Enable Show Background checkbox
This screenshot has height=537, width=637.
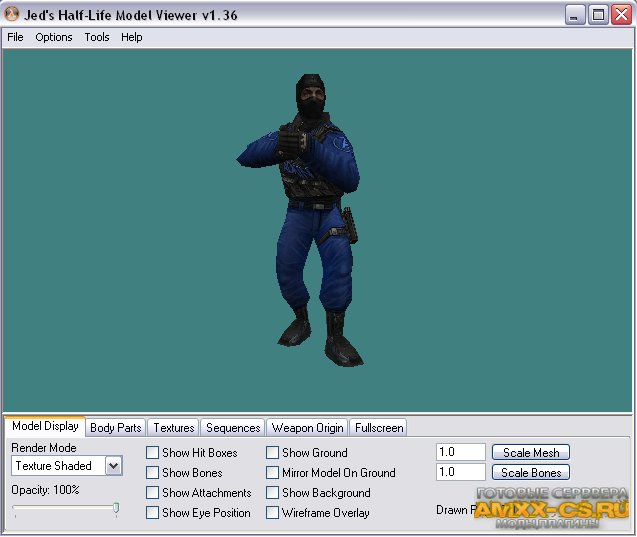[272, 492]
